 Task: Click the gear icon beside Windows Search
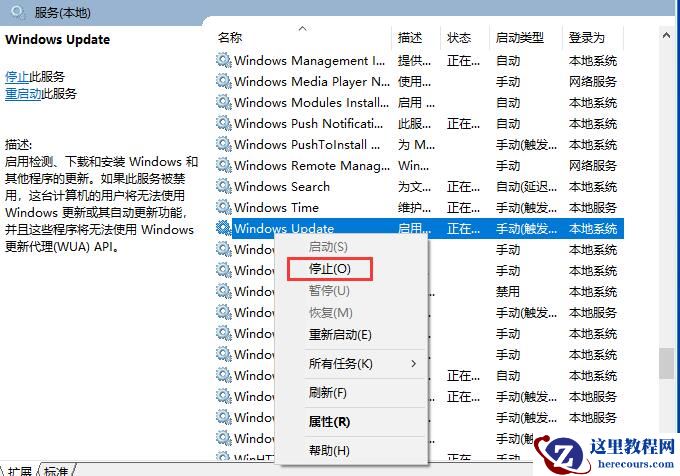[x=224, y=186]
